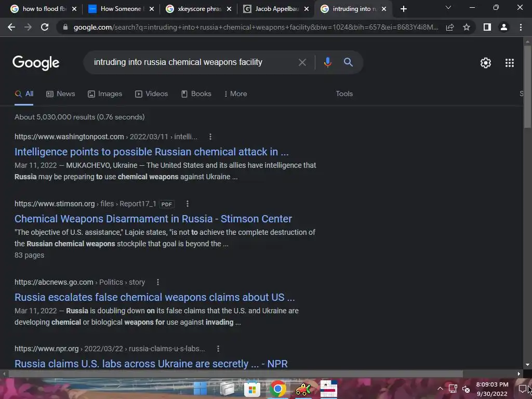532x399 pixels.
Task: Click the Chrome taskbar icon
Action: click(x=277, y=389)
